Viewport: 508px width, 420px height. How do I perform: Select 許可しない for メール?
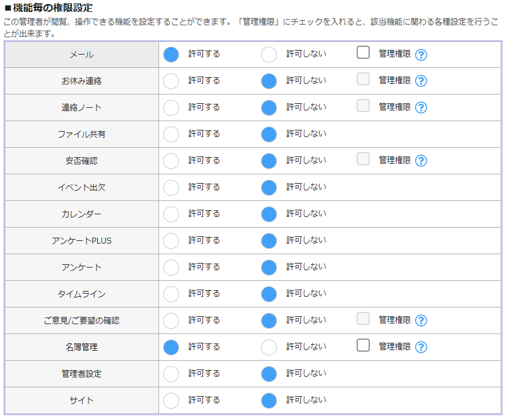269,55
